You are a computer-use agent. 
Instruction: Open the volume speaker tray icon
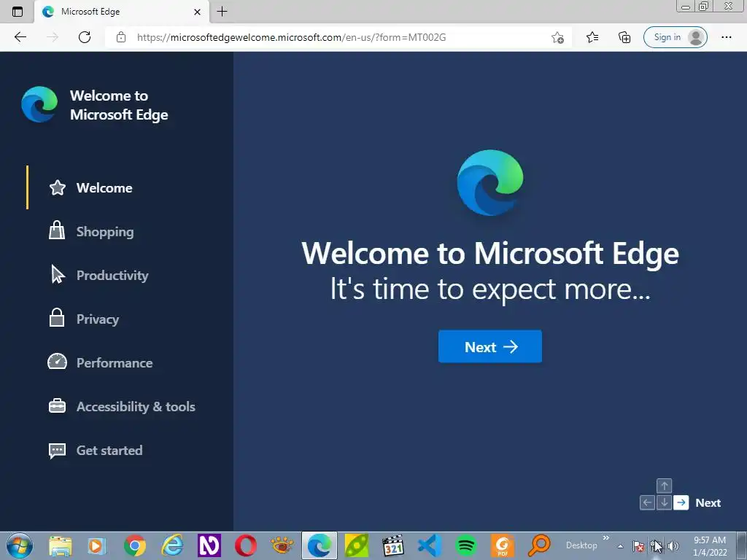click(673, 546)
